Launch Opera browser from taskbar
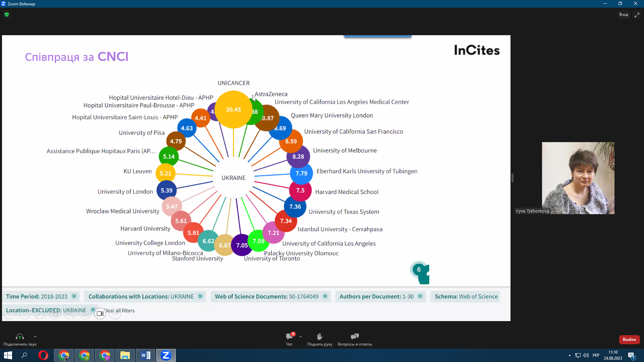Screen dimensions: 644x362 43,355
